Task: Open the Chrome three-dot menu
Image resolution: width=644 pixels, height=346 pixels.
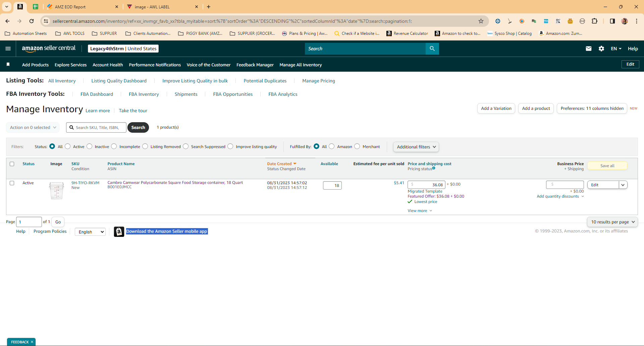Action: [637, 21]
